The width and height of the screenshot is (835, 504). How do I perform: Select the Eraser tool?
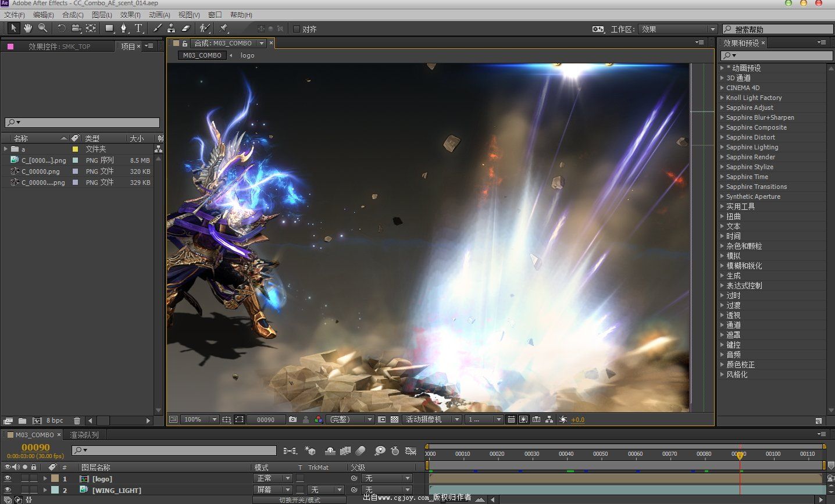point(185,28)
